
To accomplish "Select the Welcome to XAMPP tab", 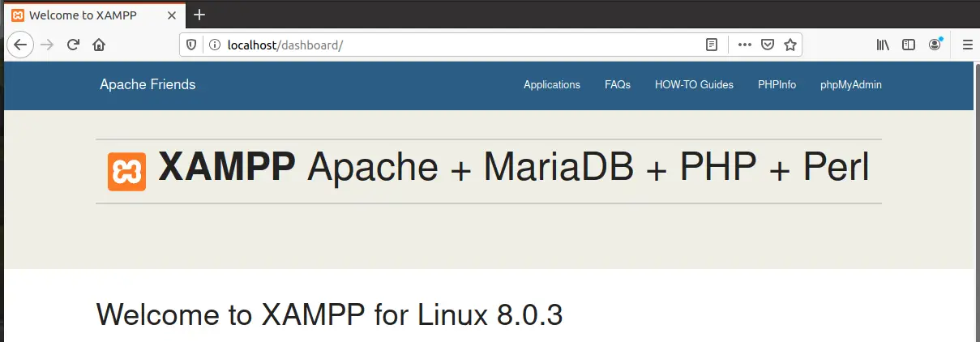I will pyautogui.click(x=94, y=15).
